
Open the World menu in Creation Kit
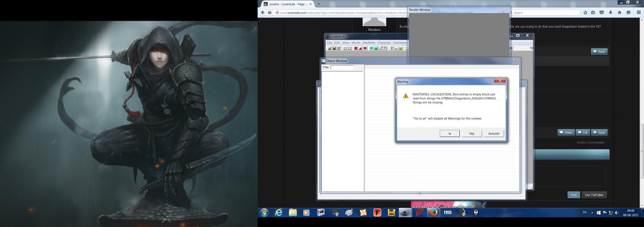[356, 43]
